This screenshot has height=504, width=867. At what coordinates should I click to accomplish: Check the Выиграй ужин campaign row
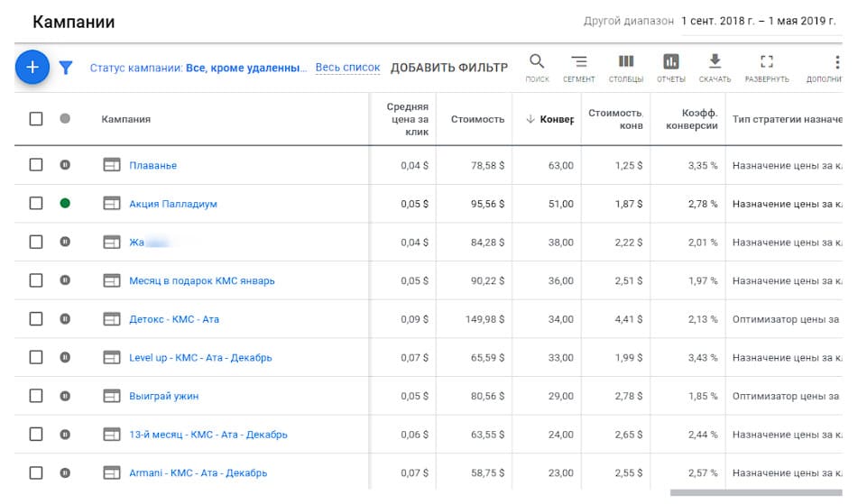click(36, 396)
